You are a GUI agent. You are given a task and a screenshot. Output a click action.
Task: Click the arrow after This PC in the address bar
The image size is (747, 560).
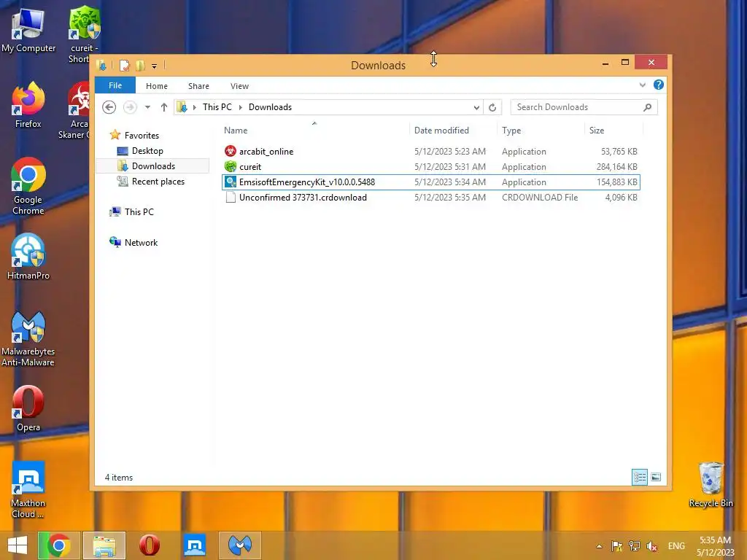point(240,107)
